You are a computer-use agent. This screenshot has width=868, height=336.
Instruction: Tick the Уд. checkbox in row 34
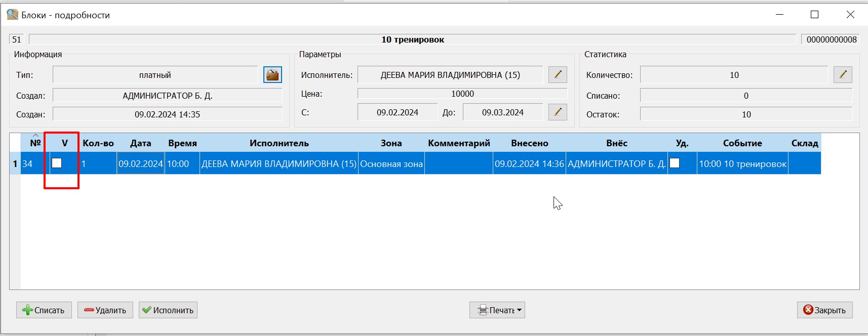click(x=675, y=163)
